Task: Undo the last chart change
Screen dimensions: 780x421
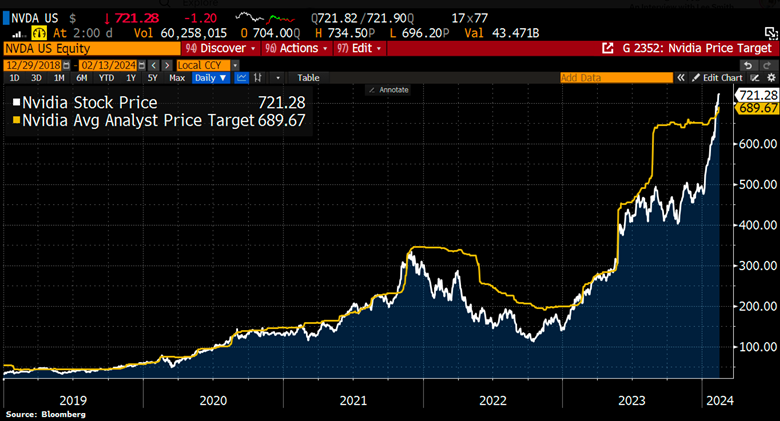Action: (x=748, y=66)
